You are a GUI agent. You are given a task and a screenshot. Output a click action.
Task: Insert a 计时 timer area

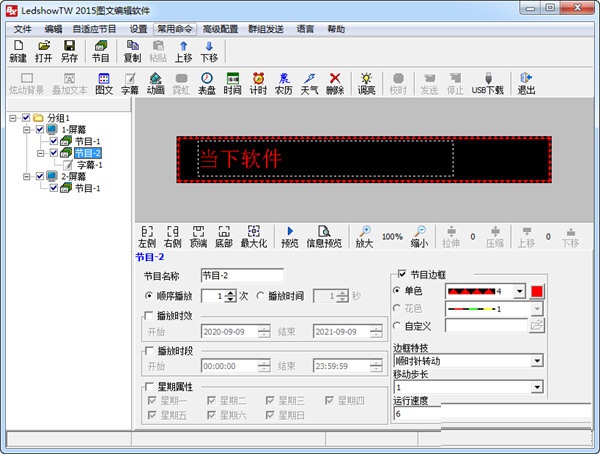click(258, 83)
